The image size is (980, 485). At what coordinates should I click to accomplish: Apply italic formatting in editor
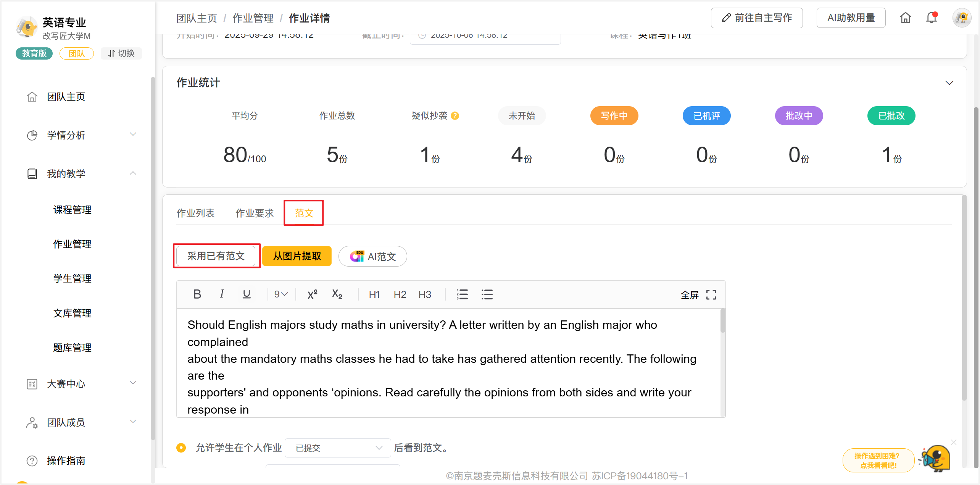click(222, 294)
